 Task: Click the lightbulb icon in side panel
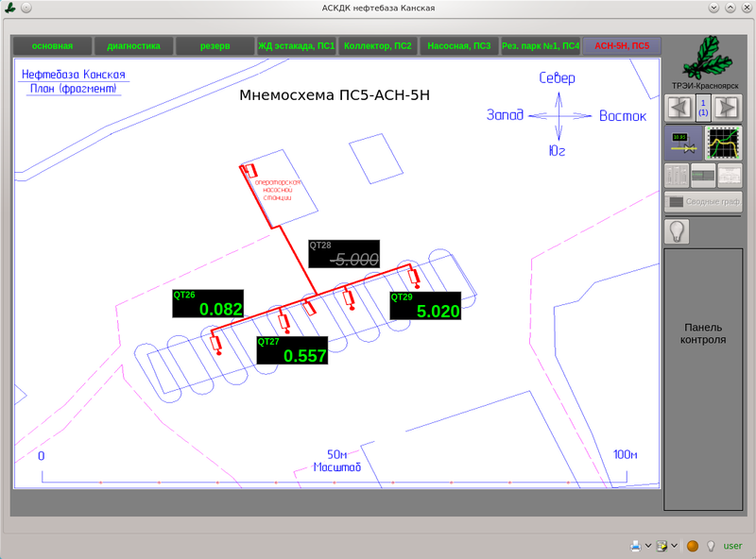pos(677,231)
